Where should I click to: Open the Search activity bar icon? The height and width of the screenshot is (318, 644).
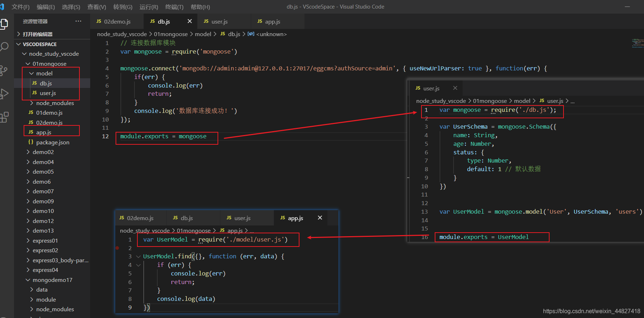point(4,47)
